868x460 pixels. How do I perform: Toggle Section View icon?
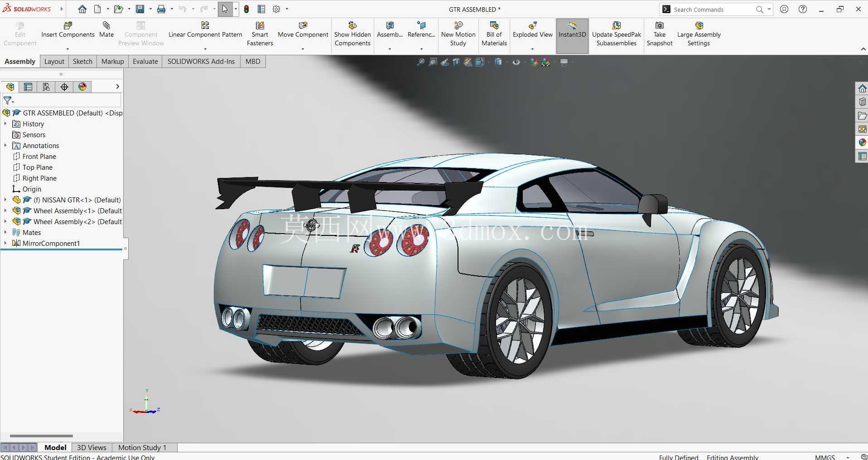pyautogui.click(x=456, y=62)
